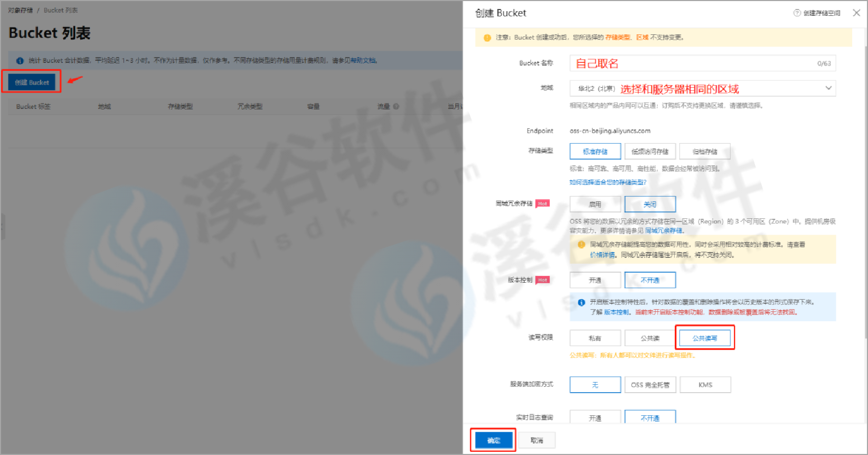Screen dimensions: 868x455
Task: Click 确定 to confirm bucket creation
Action: click(493, 440)
